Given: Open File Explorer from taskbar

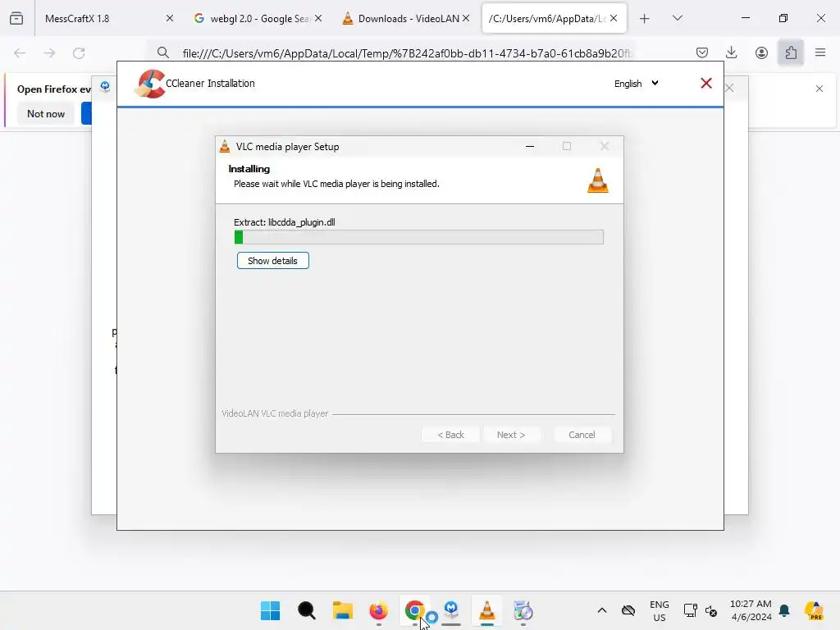Looking at the screenshot, I should click(343, 610).
